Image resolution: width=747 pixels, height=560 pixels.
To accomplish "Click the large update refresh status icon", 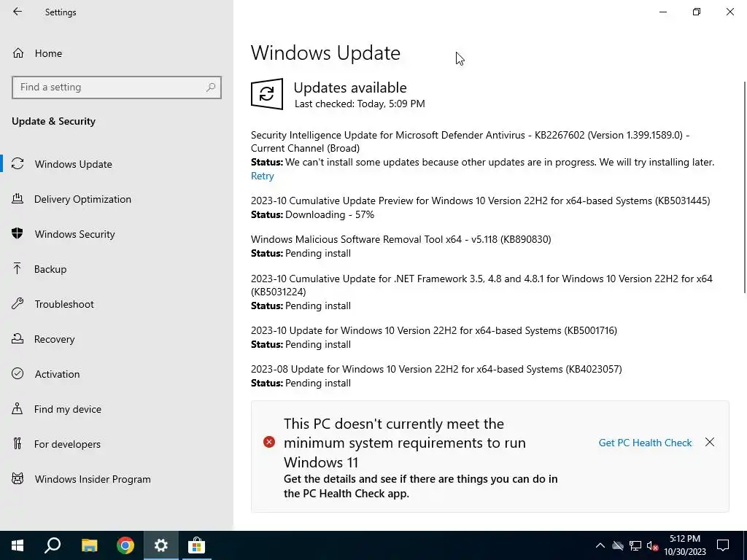I will click(x=267, y=94).
